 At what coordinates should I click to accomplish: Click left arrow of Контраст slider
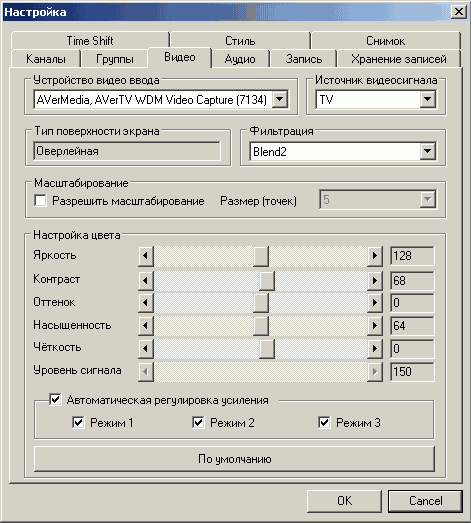click(145, 281)
